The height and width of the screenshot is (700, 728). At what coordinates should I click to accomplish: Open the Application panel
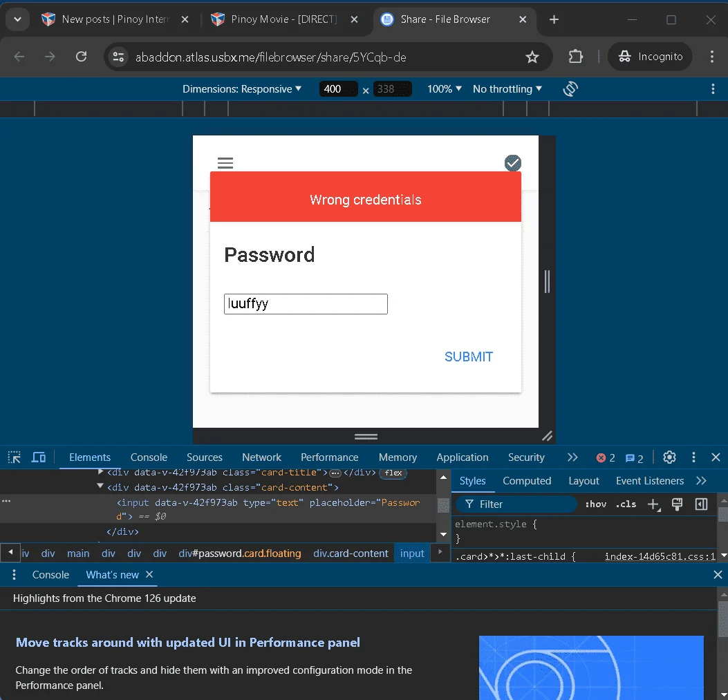[462, 457]
